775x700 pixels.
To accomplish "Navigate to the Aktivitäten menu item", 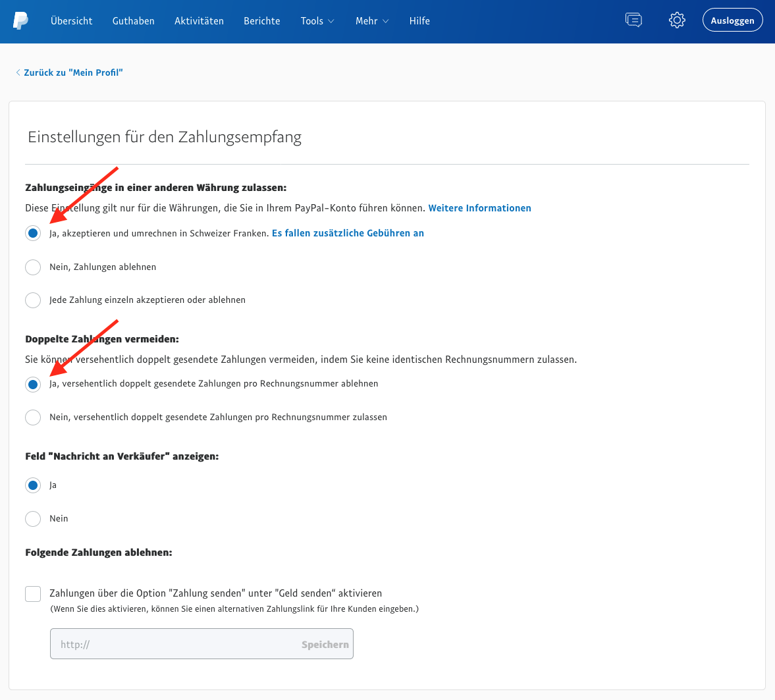I will click(199, 20).
